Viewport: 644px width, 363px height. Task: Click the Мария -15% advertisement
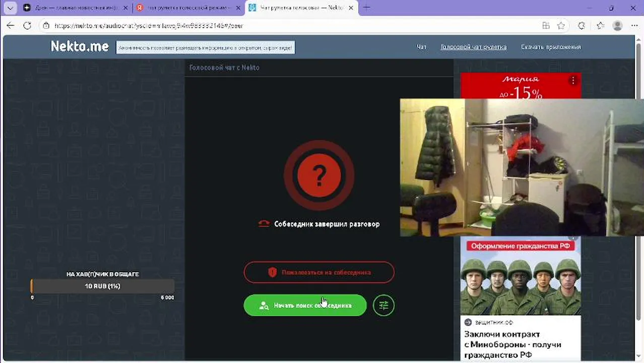(x=521, y=86)
